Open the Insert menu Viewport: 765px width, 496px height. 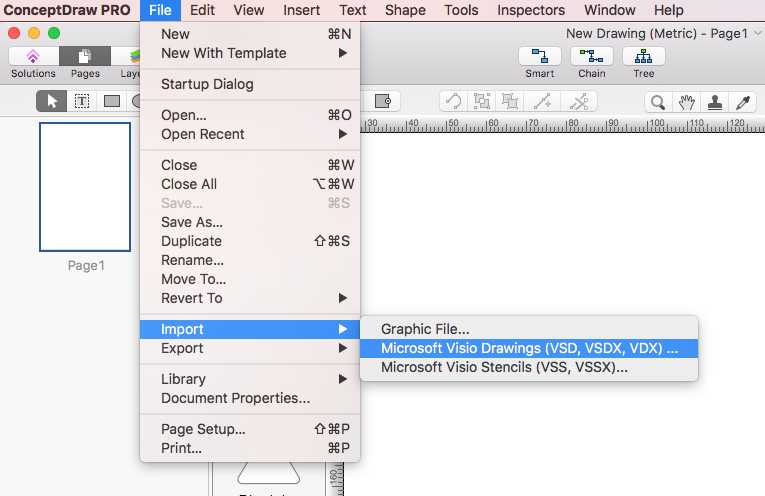point(302,10)
